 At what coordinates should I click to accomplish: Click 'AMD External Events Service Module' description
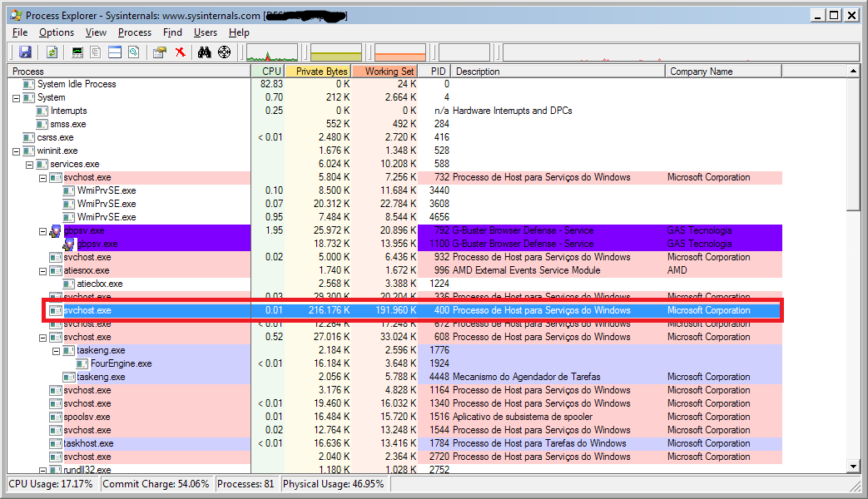[527, 270]
